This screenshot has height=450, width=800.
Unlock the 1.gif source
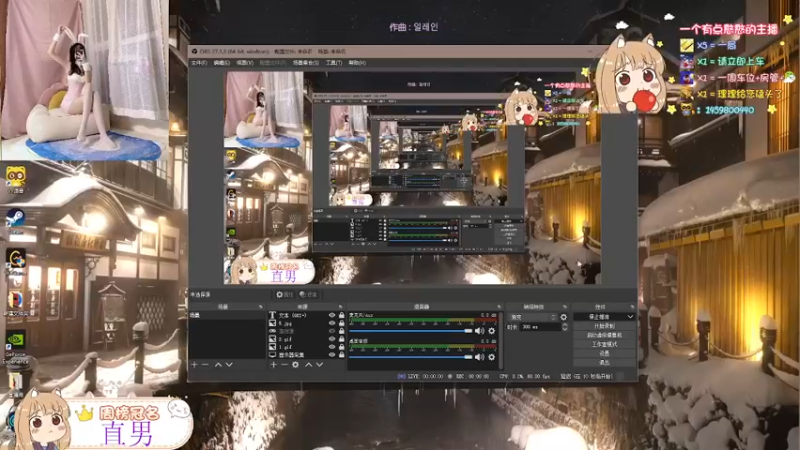(x=341, y=346)
